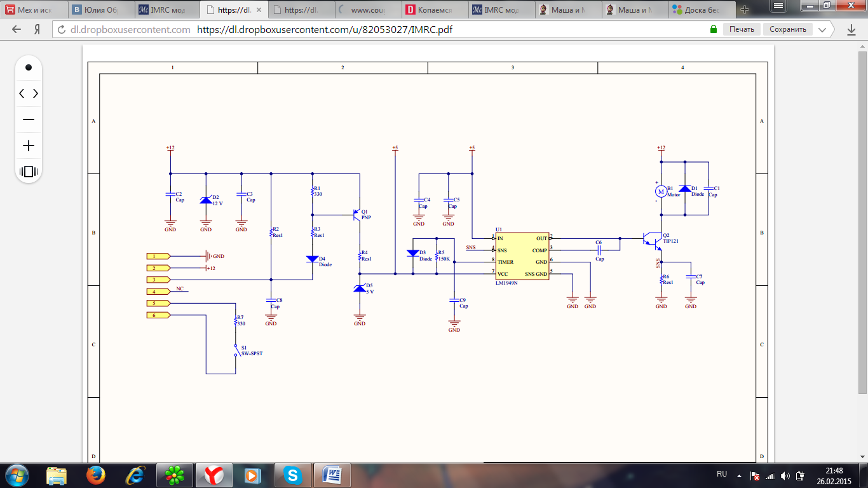Screen dimensions: 868x488
Task: Click the Yandex browser taskbar icon
Action: pyautogui.click(x=214, y=475)
